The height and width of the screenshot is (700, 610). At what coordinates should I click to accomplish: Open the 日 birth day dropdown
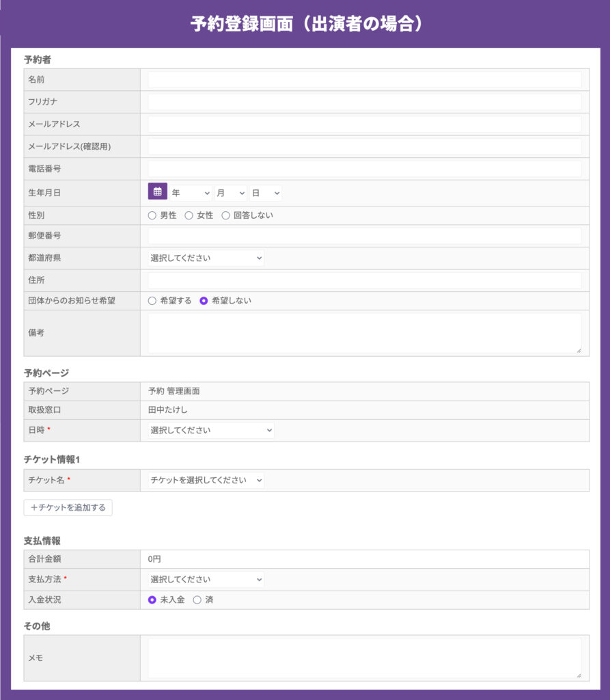(x=266, y=193)
